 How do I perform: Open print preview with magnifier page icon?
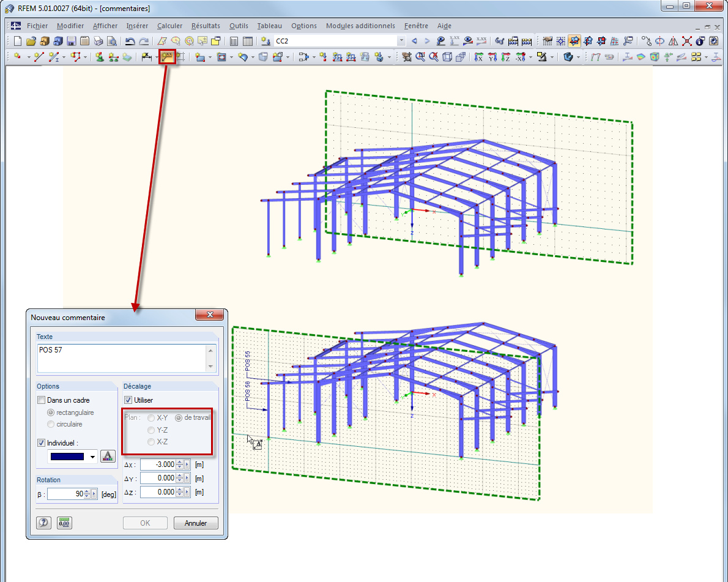(112, 42)
